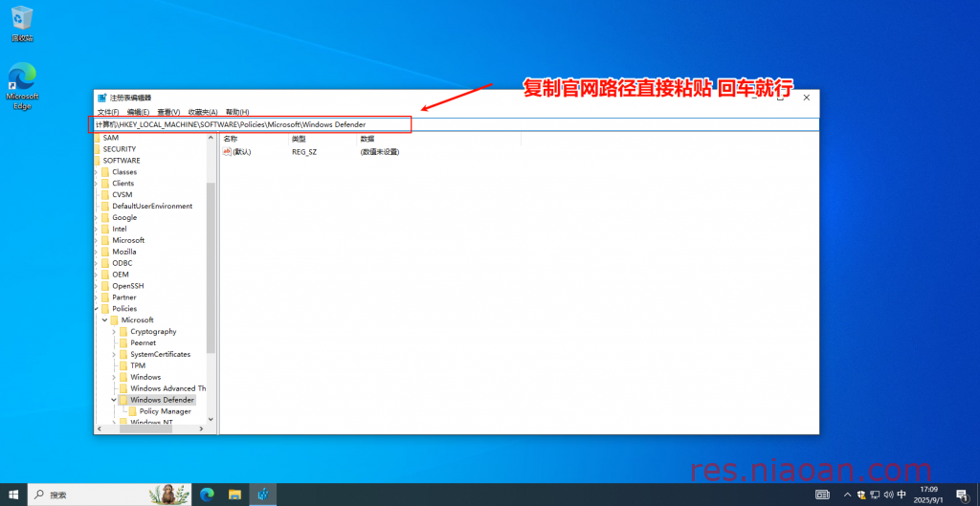Image resolution: width=980 pixels, height=506 pixels.
Task: Open the 文件(F) menu
Action: (108, 112)
